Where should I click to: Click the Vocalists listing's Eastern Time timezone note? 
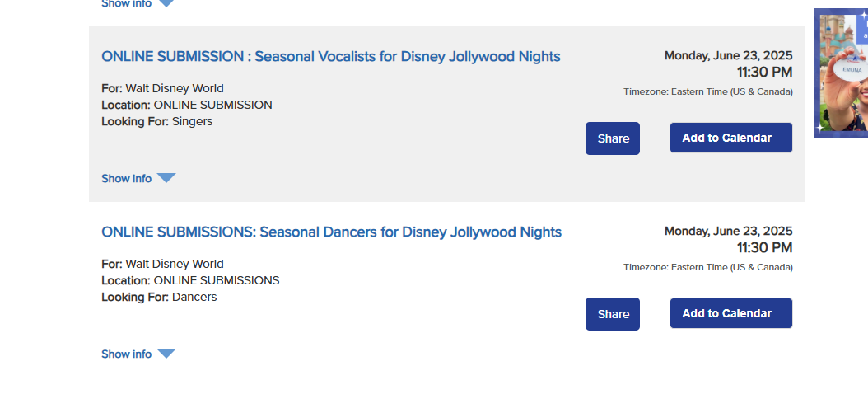[x=707, y=91]
